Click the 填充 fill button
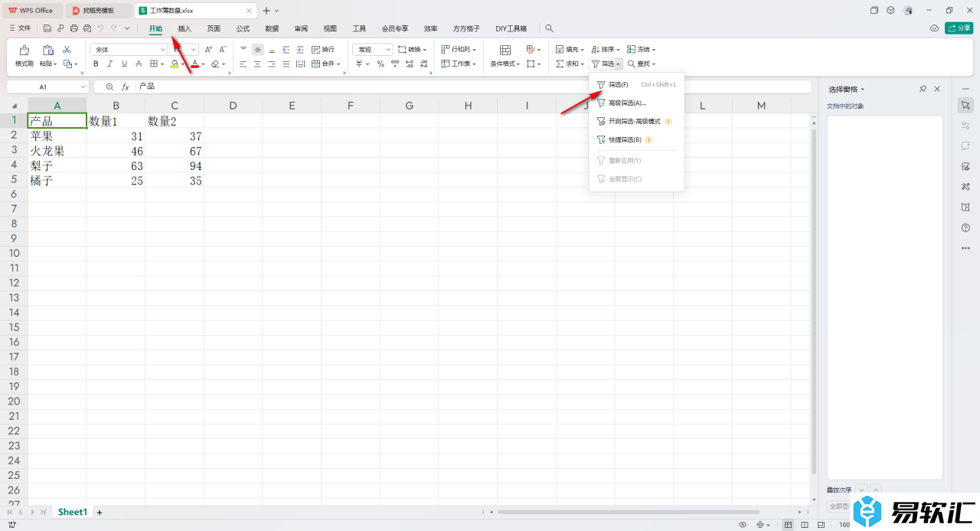The height and width of the screenshot is (531, 980). pos(570,49)
